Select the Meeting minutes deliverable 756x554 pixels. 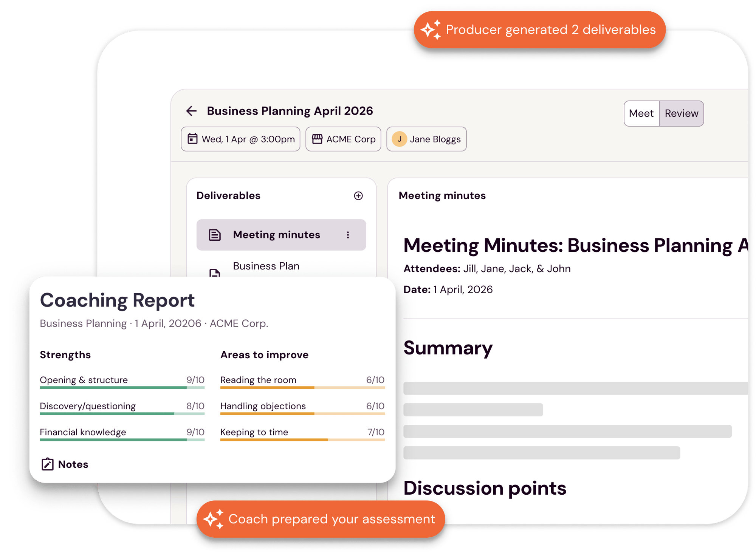(276, 235)
